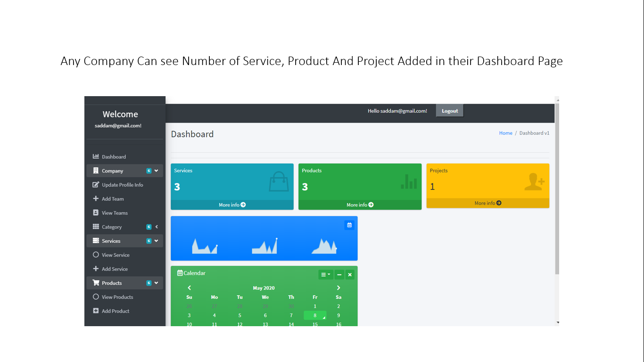Image resolution: width=644 pixels, height=362 pixels.
Task: Click the Home breadcrumb link
Action: click(x=506, y=133)
